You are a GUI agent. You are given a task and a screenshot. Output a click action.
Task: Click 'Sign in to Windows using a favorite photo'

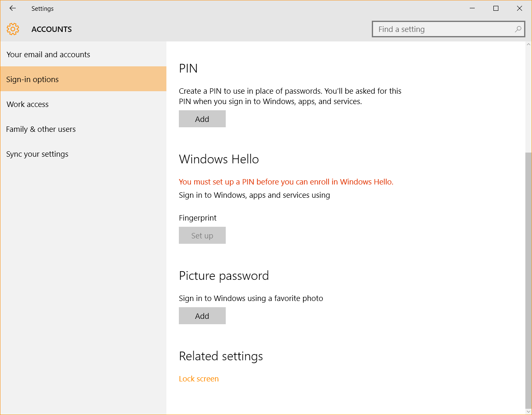[x=251, y=298]
